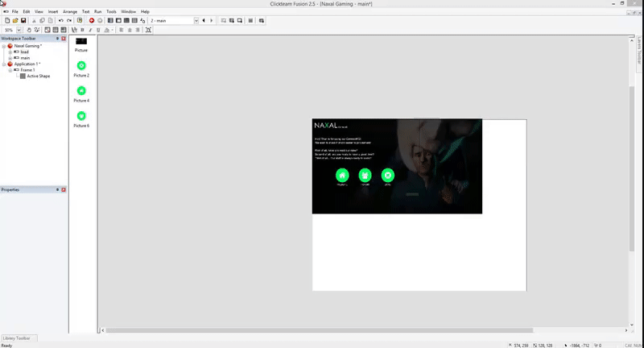Pin the Workspace Toolbar panel
Image resolution: width=644 pixels, height=348 pixels.
click(57, 39)
